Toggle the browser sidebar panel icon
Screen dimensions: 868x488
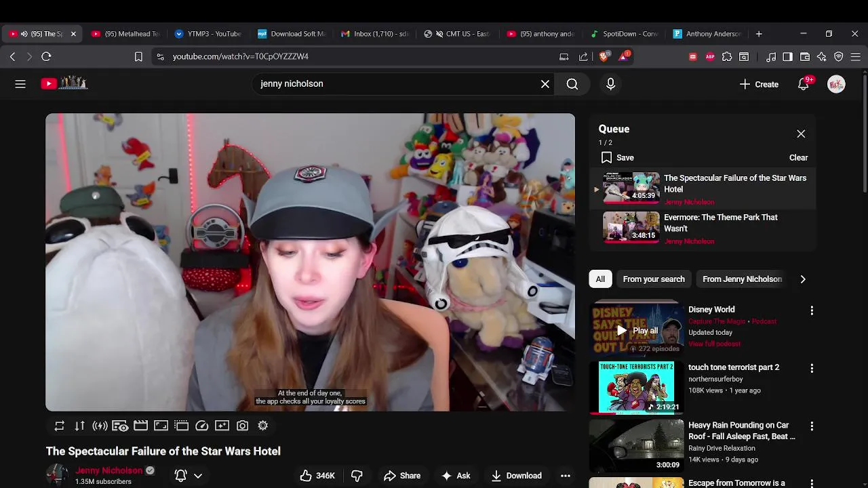coord(787,57)
